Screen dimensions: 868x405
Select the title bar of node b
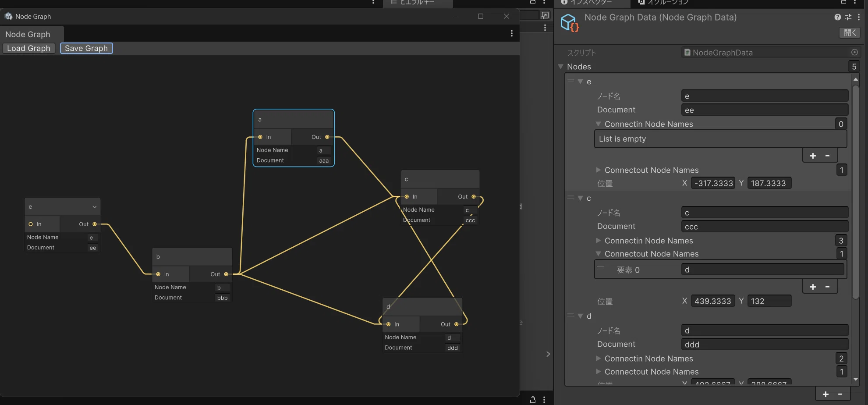coord(192,257)
